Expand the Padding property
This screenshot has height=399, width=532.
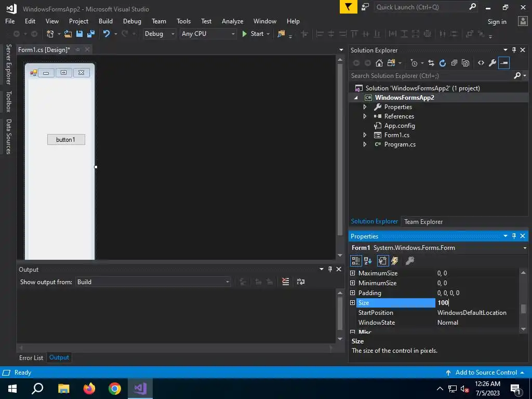[x=353, y=293]
